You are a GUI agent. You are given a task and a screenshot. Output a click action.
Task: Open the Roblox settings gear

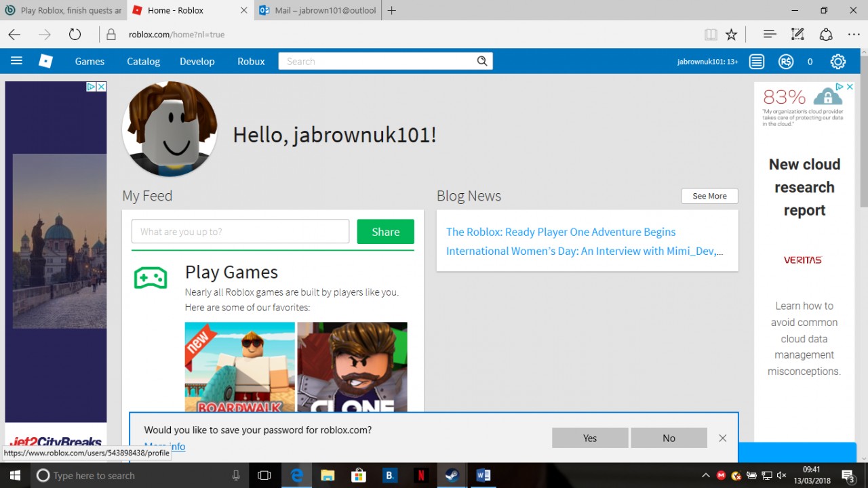[838, 62]
